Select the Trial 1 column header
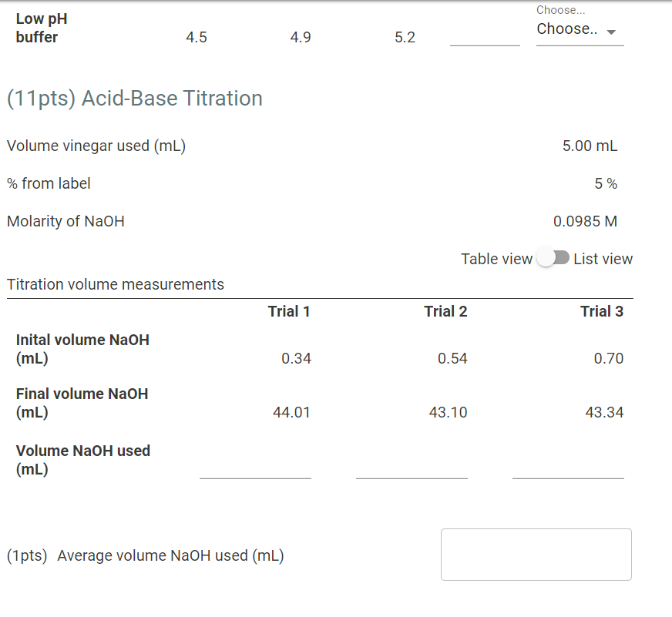Viewport: 672px width, 617px height. [289, 311]
